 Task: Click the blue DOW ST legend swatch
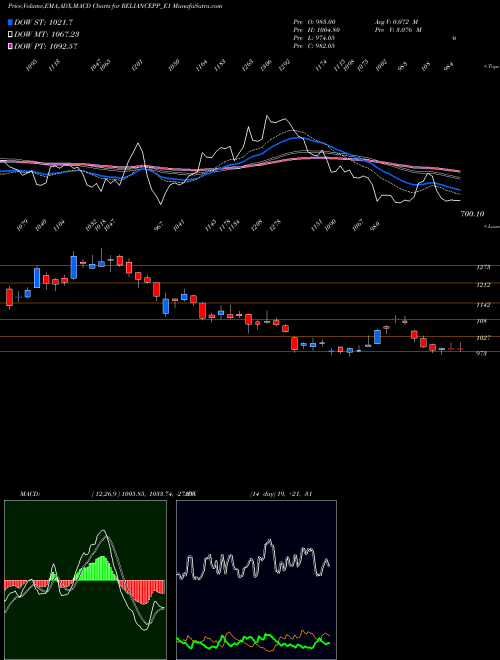point(10,22)
